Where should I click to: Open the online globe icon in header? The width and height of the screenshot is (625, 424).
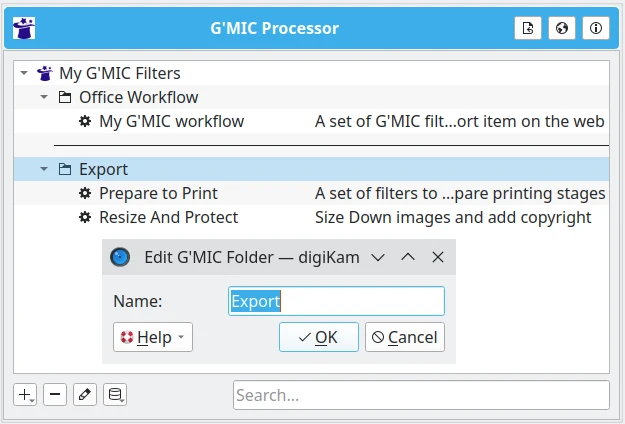point(562,29)
